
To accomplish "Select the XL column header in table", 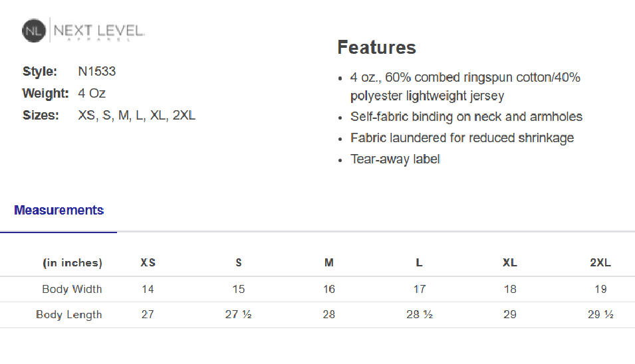I will point(510,262).
